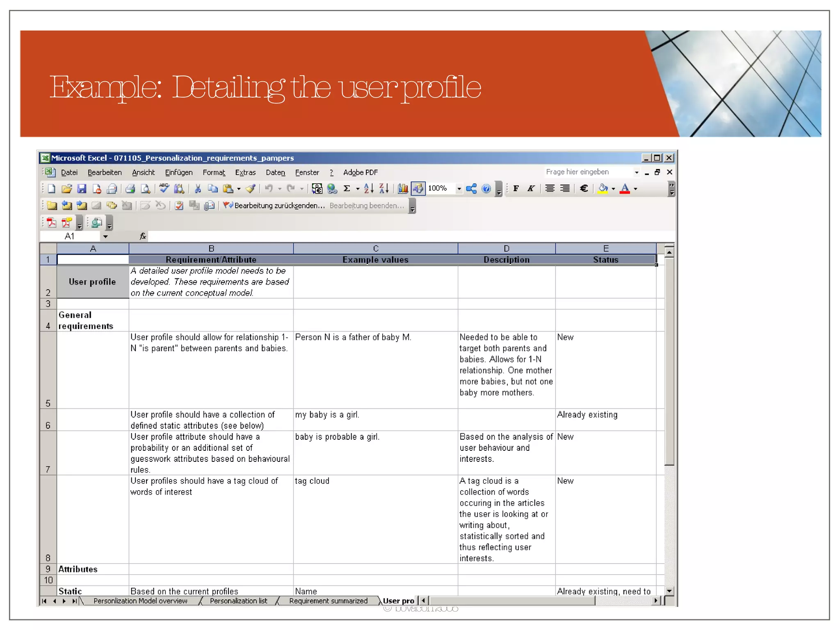Switch to Personalization list sheet tab
Screen dimensions: 840x630
point(238,601)
